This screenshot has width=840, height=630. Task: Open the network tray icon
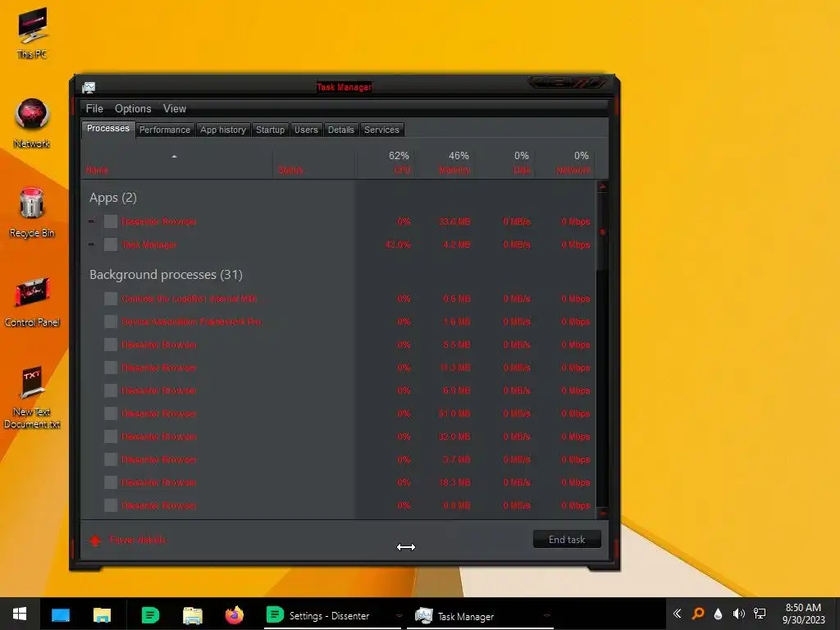(x=760, y=614)
